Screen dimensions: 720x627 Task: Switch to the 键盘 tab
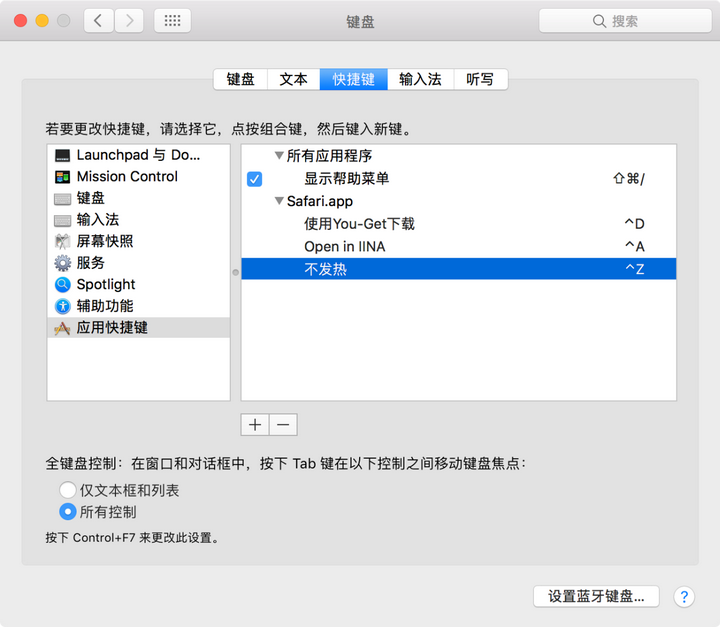241,79
